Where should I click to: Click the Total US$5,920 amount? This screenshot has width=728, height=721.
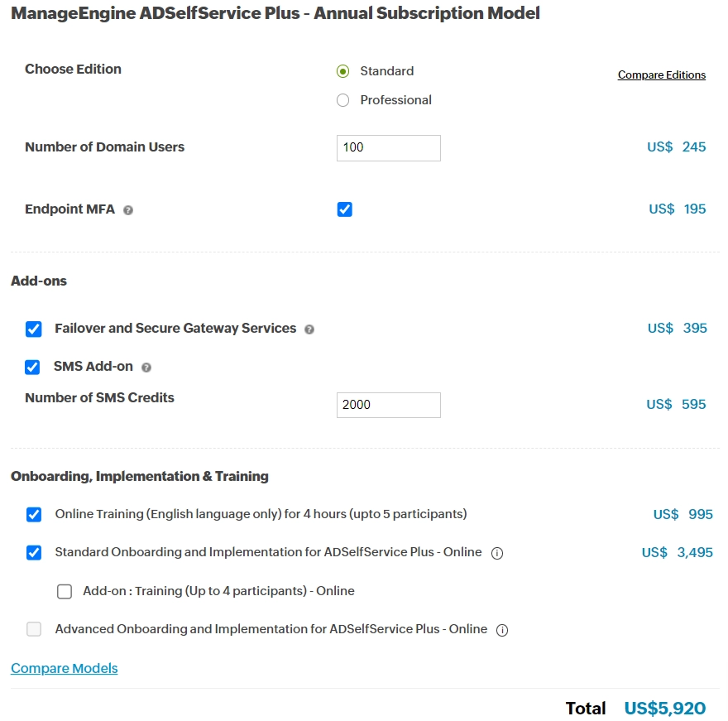(x=665, y=708)
